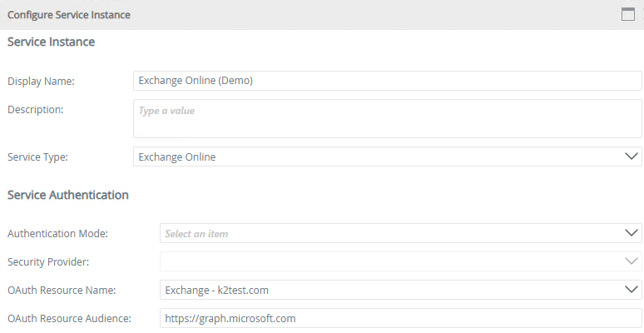Click the 'Service Authentication' section heading

click(x=67, y=195)
